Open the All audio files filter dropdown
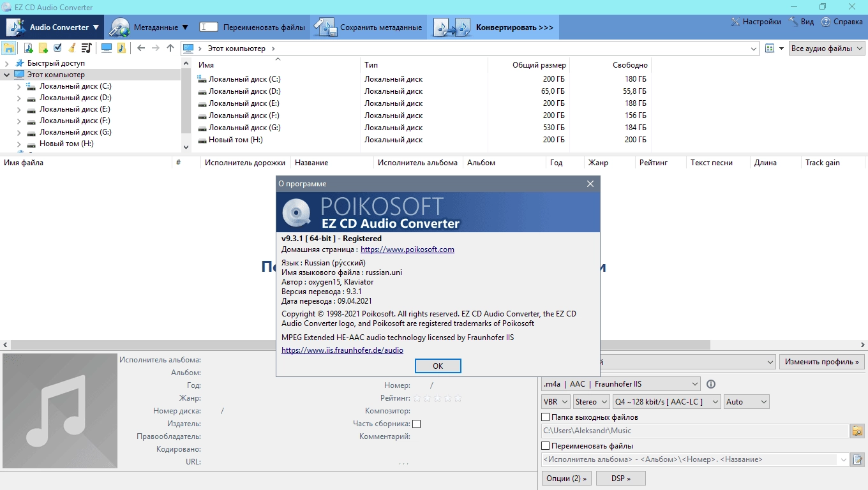The image size is (868, 490). click(x=827, y=48)
